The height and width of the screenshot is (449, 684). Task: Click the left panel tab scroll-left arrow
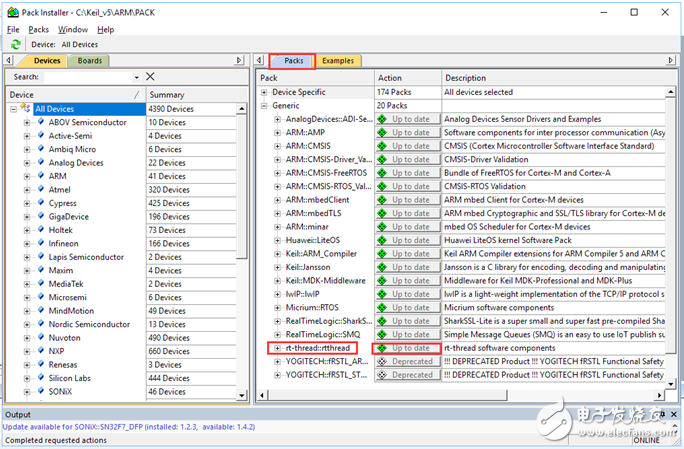click(x=9, y=60)
